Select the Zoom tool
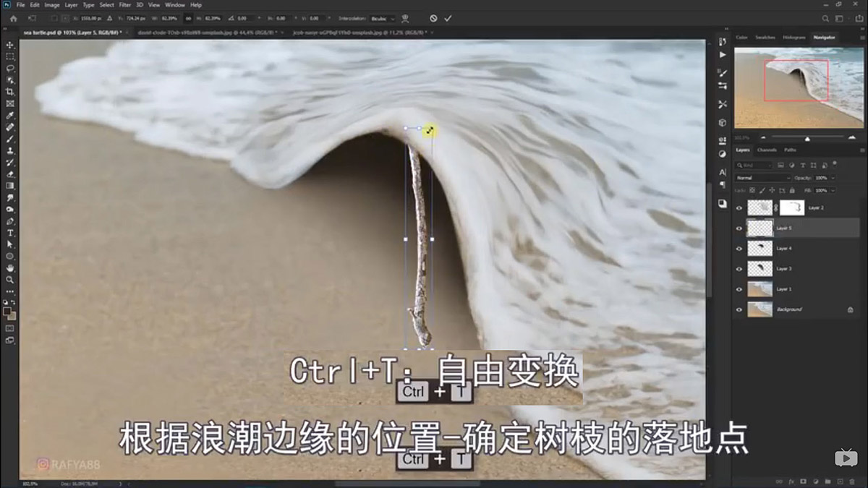This screenshot has width=868, height=488. pos(9,278)
